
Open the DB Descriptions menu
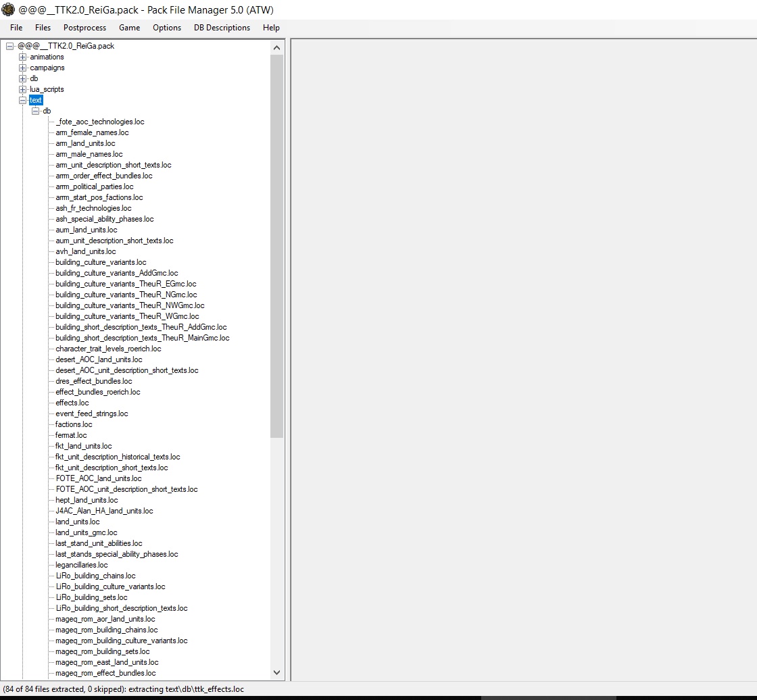tap(222, 28)
